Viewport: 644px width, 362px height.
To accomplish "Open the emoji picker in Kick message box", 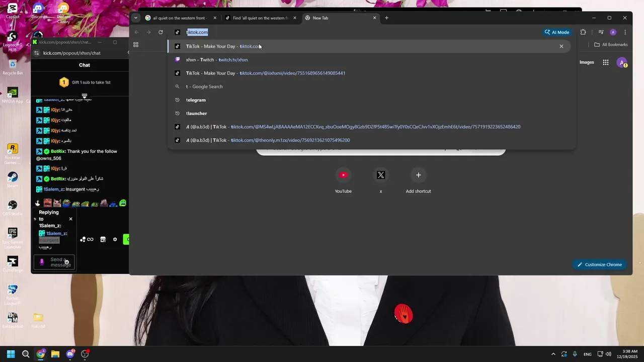I will 66,262.
